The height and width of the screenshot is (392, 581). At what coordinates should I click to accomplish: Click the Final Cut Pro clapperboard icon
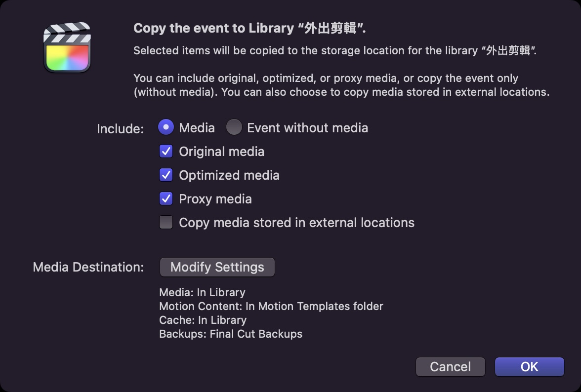[67, 48]
